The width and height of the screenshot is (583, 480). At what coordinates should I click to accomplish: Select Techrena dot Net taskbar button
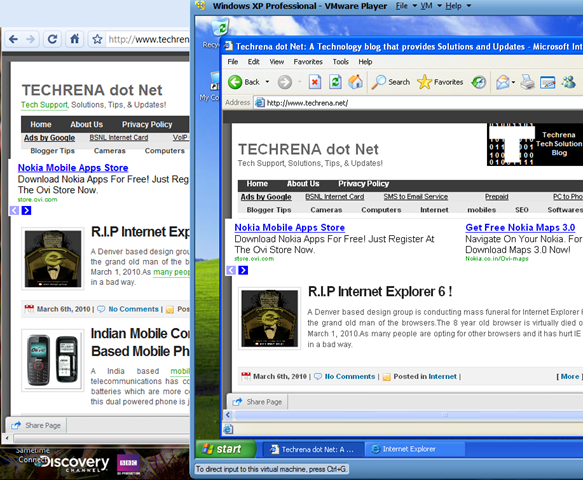click(313, 449)
